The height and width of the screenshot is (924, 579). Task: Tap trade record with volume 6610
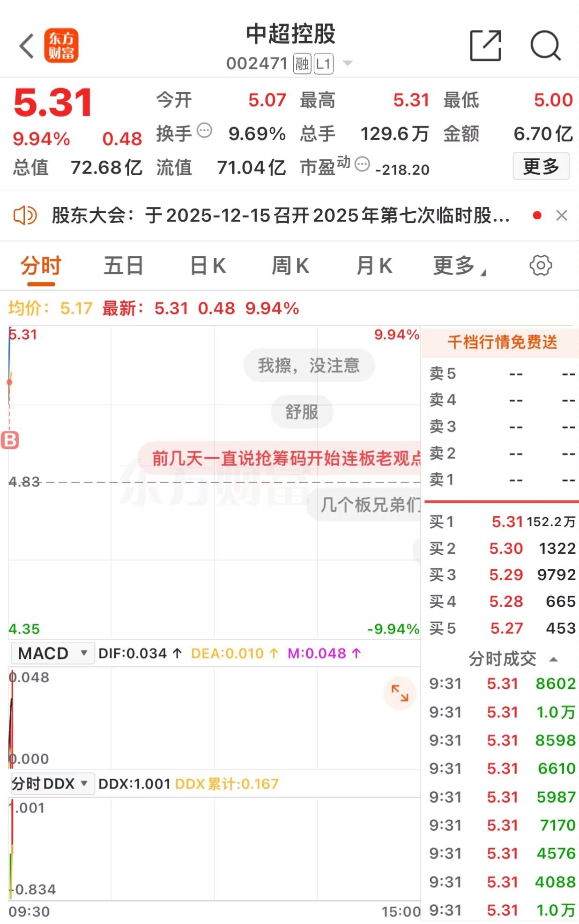(x=502, y=768)
